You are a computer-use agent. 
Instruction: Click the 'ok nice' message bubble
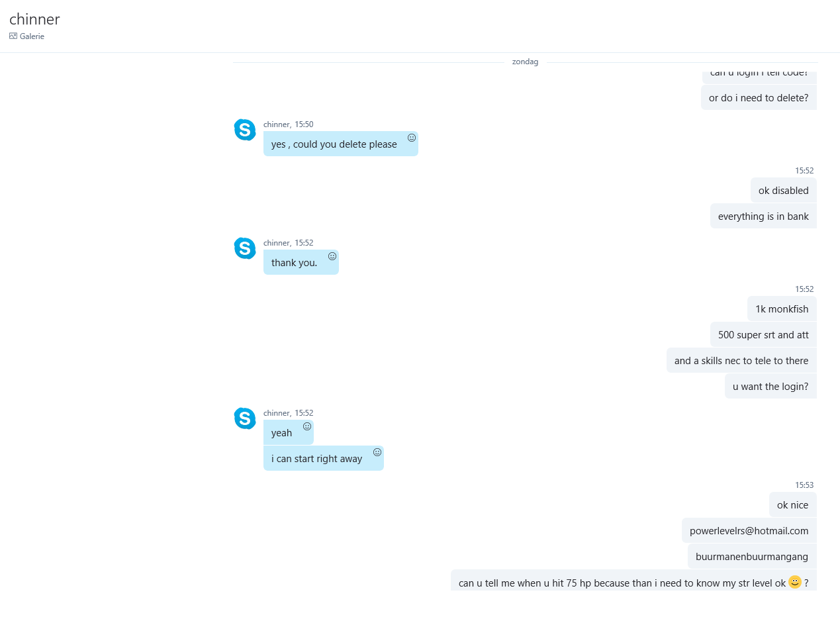point(793,504)
